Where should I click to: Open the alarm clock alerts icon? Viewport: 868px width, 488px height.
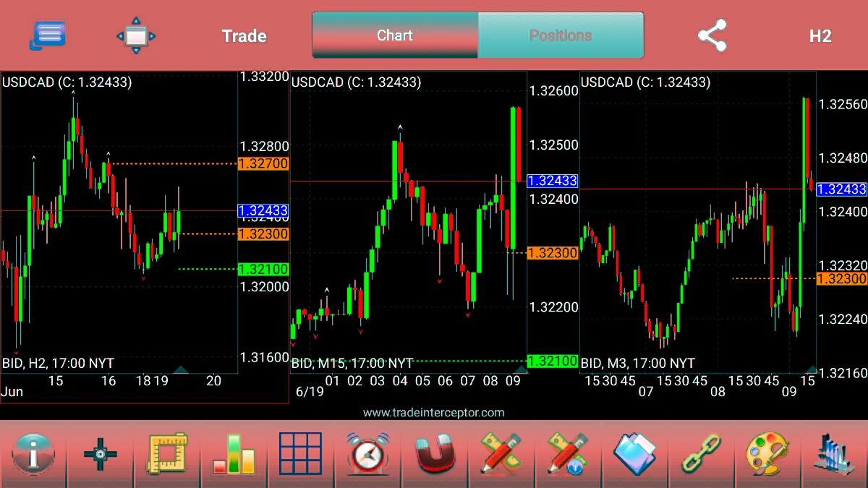point(367,455)
